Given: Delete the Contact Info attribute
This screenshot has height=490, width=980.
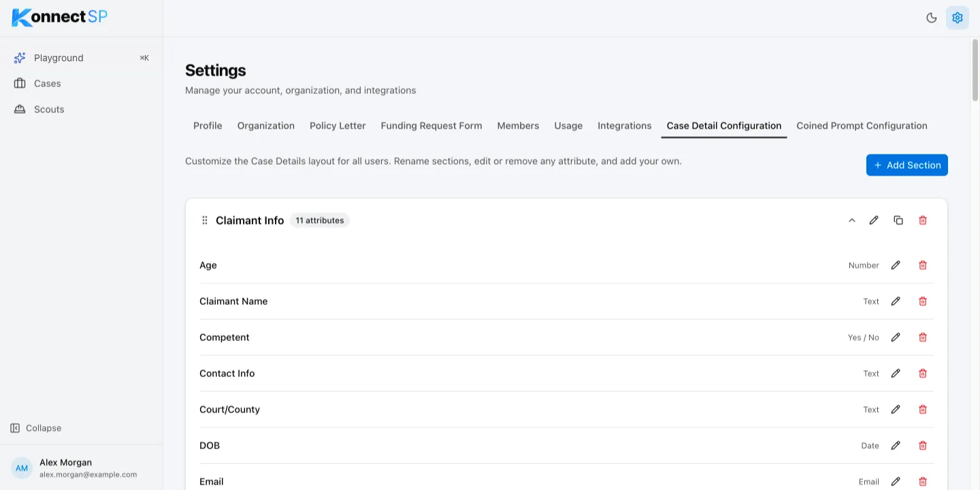Looking at the screenshot, I should coord(923,374).
